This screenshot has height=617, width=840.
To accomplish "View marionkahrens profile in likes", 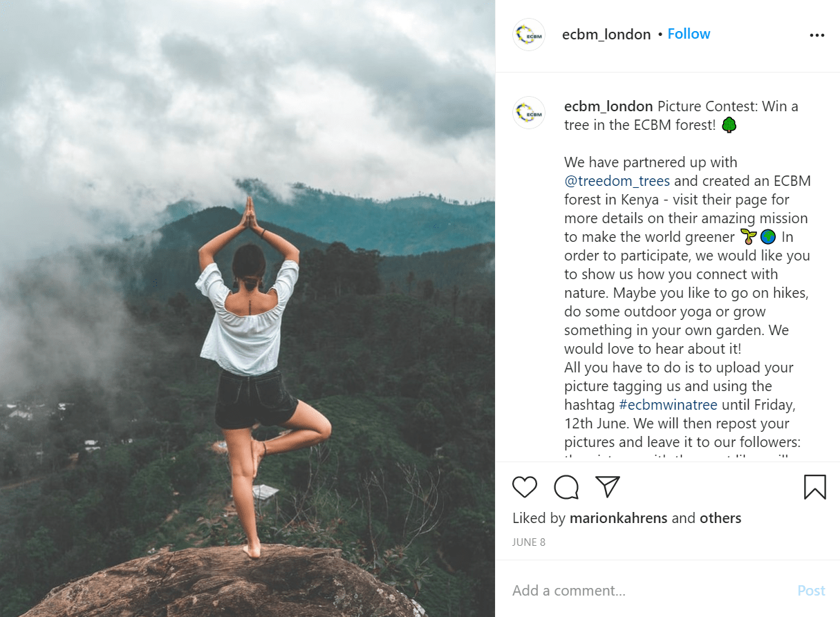I will [619, 518].
